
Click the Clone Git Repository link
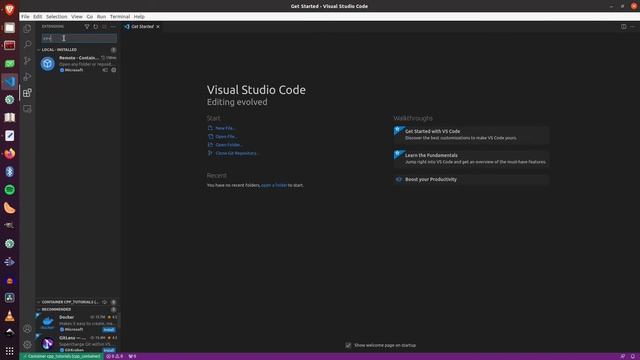click(237, 153)
